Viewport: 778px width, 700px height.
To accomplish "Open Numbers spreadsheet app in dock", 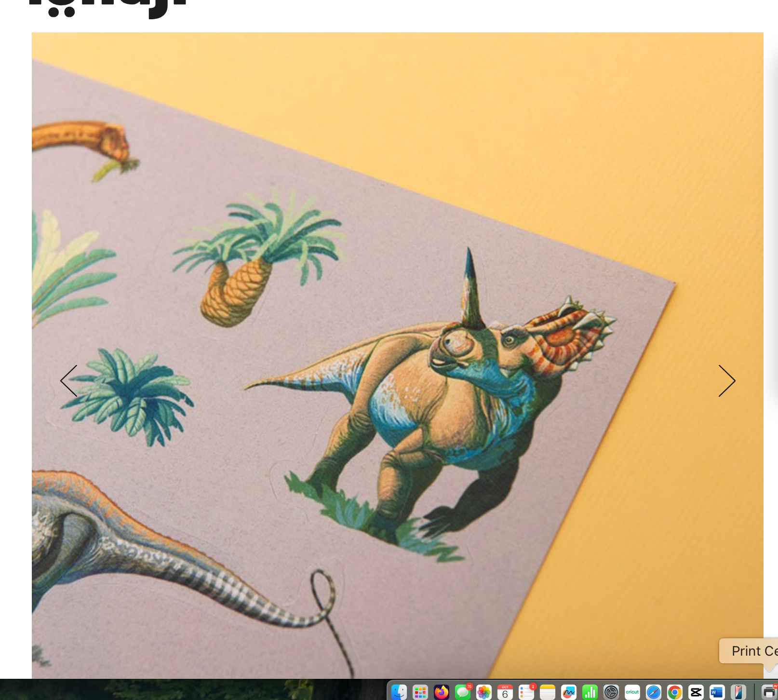I will [590, 692].
